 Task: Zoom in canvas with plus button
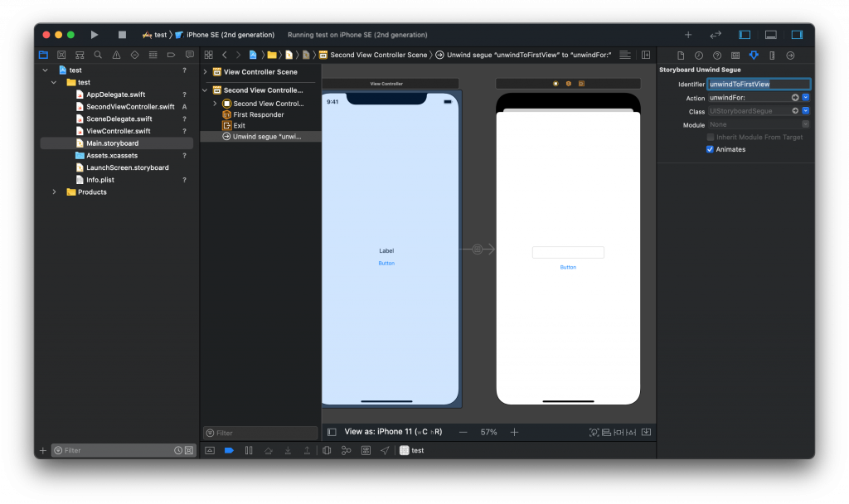[x=514, y=432]
